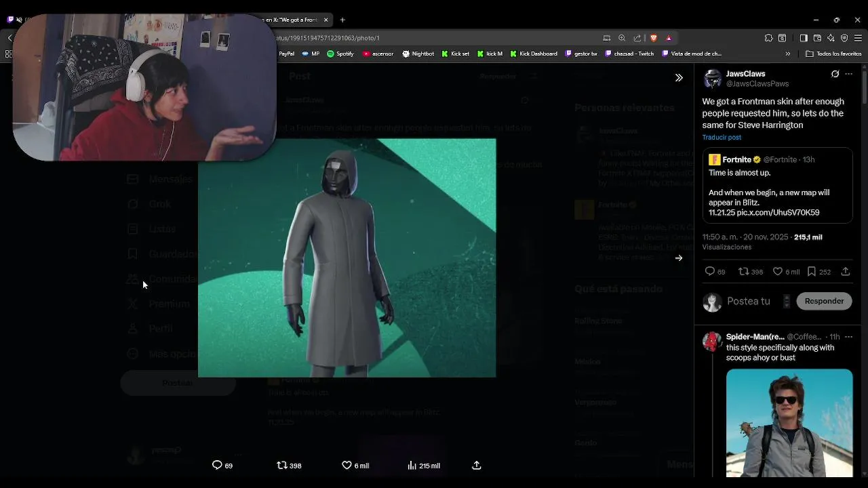Close the current X browser tab
This screenshot has width=868, height=488.
[325, 20]
